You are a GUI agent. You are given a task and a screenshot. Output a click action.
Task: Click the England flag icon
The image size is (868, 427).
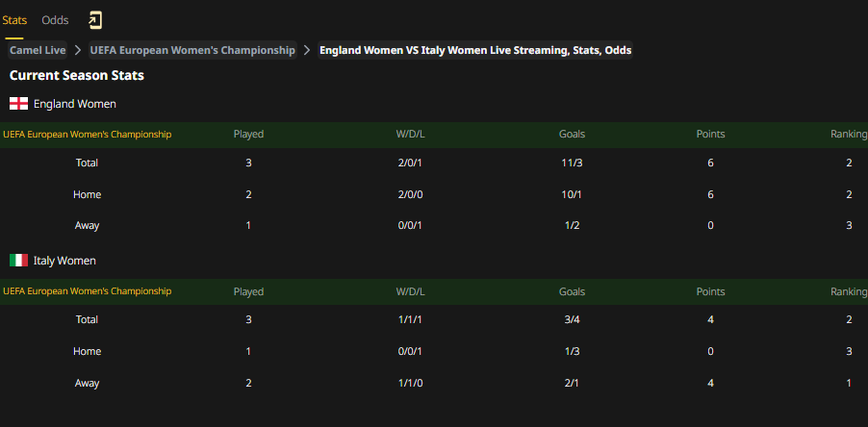[x=19, y=104]
